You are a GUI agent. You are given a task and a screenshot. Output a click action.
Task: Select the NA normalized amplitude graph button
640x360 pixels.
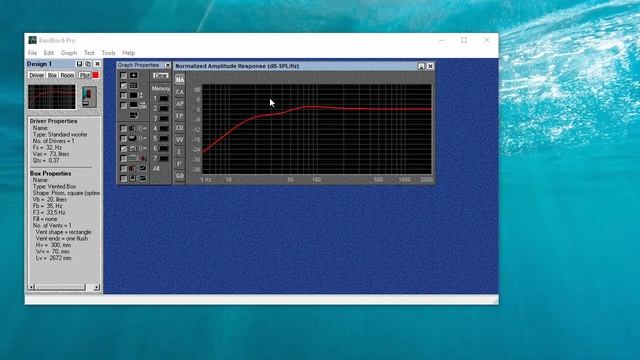[x=180, y=80]
